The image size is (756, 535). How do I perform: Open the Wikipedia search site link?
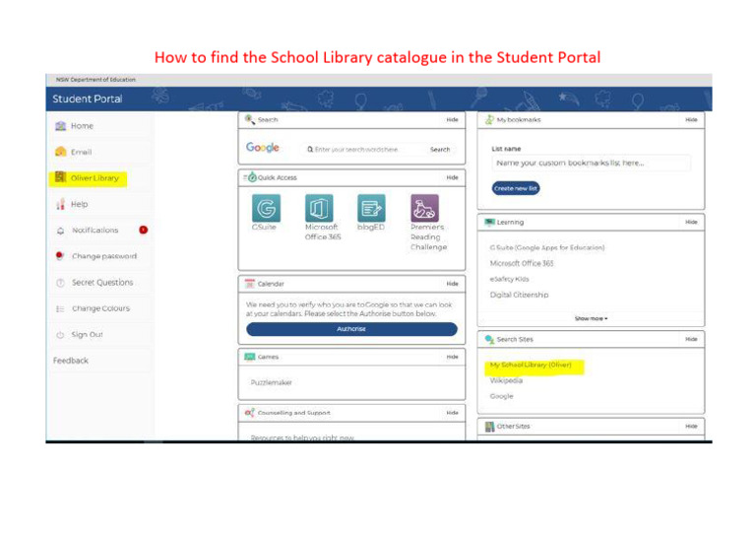(x=506, y=380)
